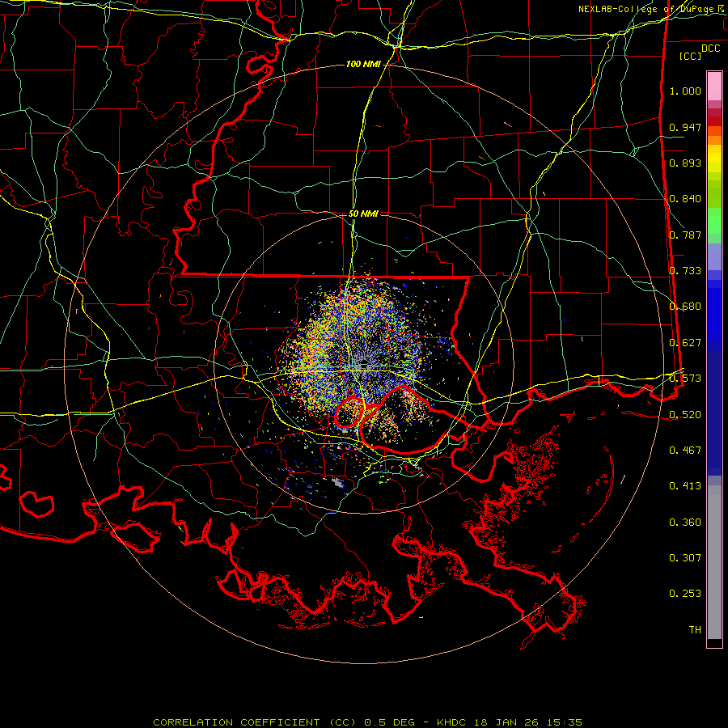The image size is (728, 728).
Task: Click the CORRELATION COEFFICIENT (CC) product title
Action: [x=256, y=722]
